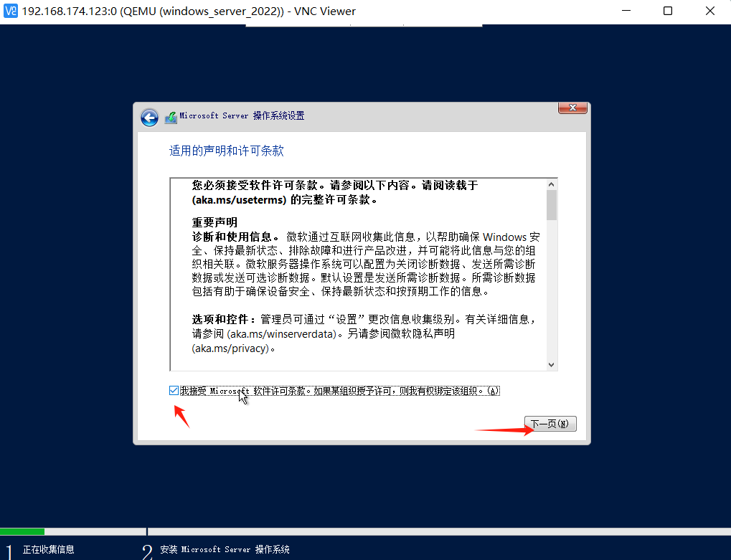This screenshot has height=560, width=731.
Task: Click the dialog title Microsoft Server 操作系统设置
Action: point(242,115)
